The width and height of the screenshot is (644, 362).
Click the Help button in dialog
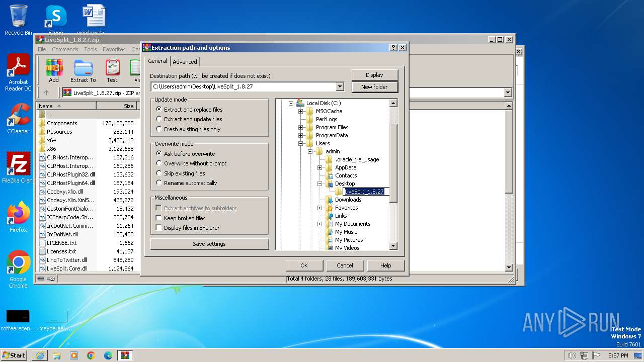[386, 265]
